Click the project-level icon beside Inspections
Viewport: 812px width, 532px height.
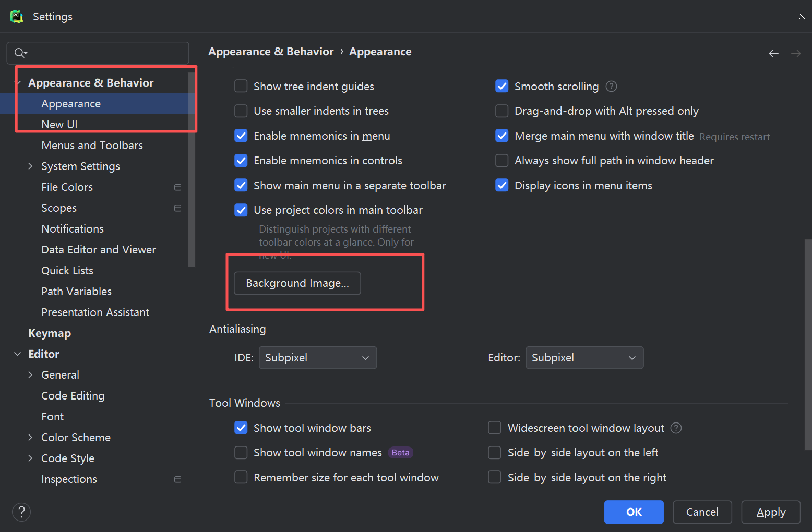tap(177, 479)
